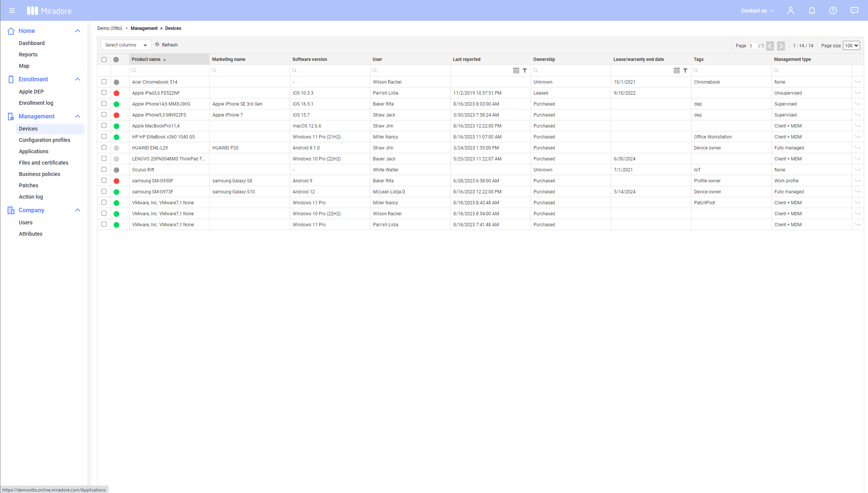Click the row action arrow for samsung SM-G973F

click(858, 191)
